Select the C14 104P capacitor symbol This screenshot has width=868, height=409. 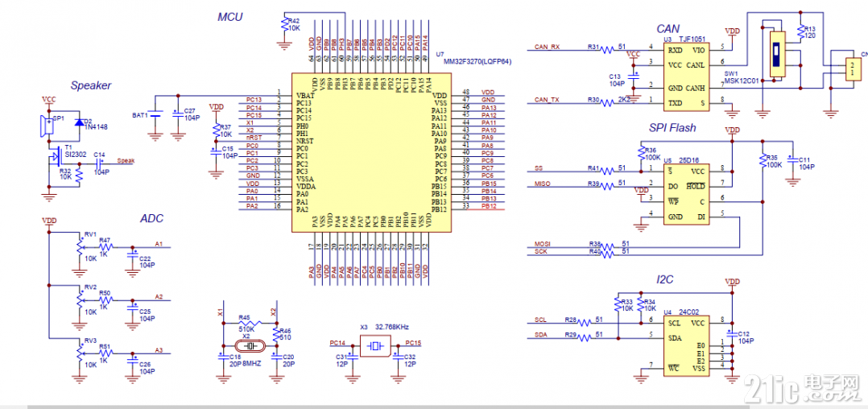[x=101, y=163]
